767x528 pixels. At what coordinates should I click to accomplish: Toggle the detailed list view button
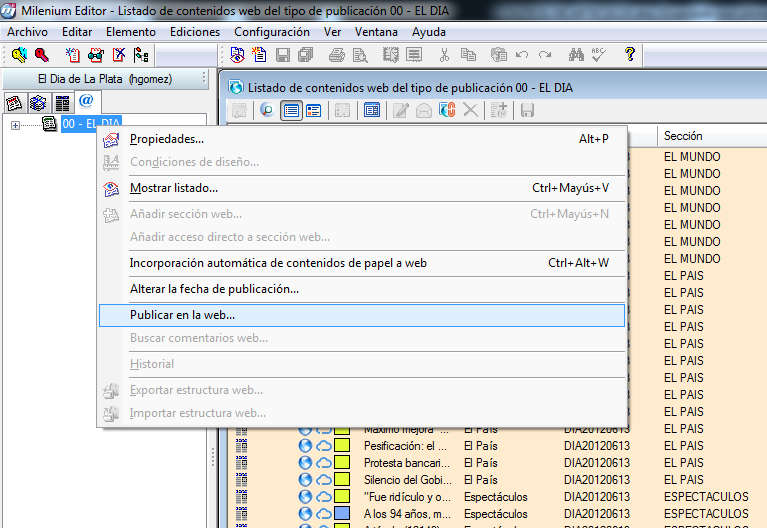coord(313,110)
